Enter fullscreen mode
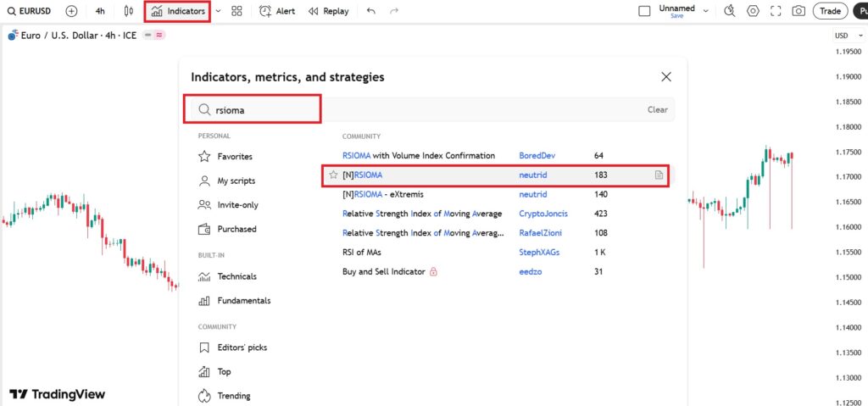868x406 pixels. click(x=776, y=11)
